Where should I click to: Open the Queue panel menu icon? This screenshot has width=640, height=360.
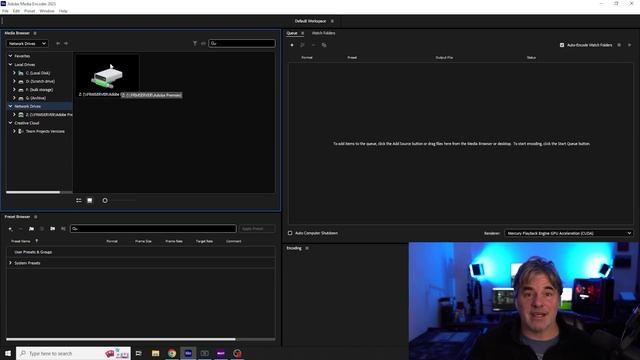[302, 33]
